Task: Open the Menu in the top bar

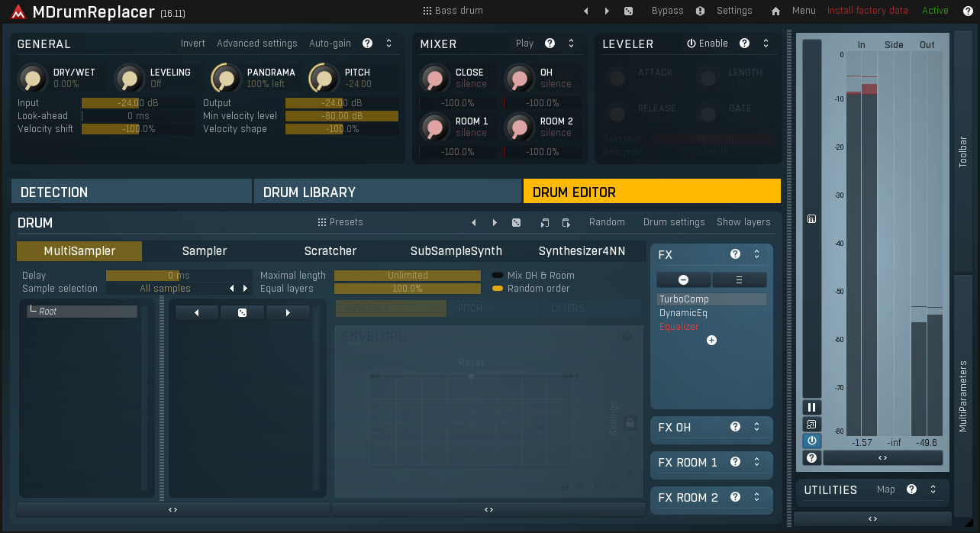Action: (x=804, y=11)
